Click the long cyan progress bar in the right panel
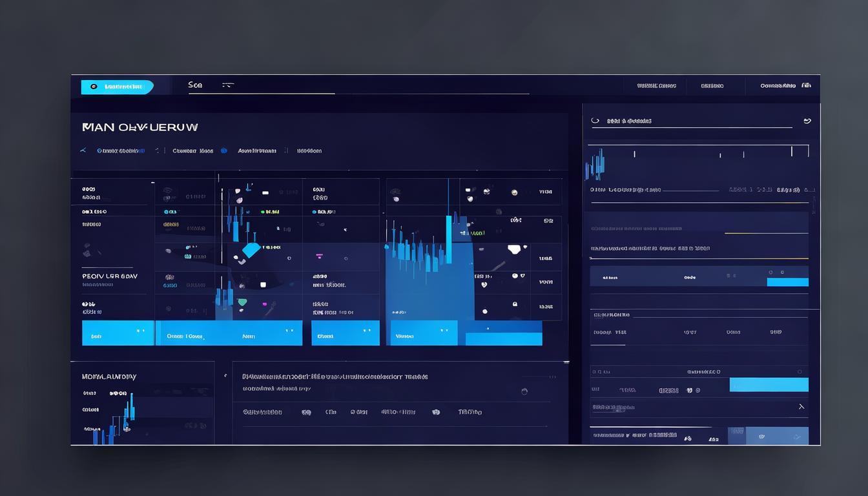Image resolution: width=868 pixels, height=496 pixels. click(769, 385)
